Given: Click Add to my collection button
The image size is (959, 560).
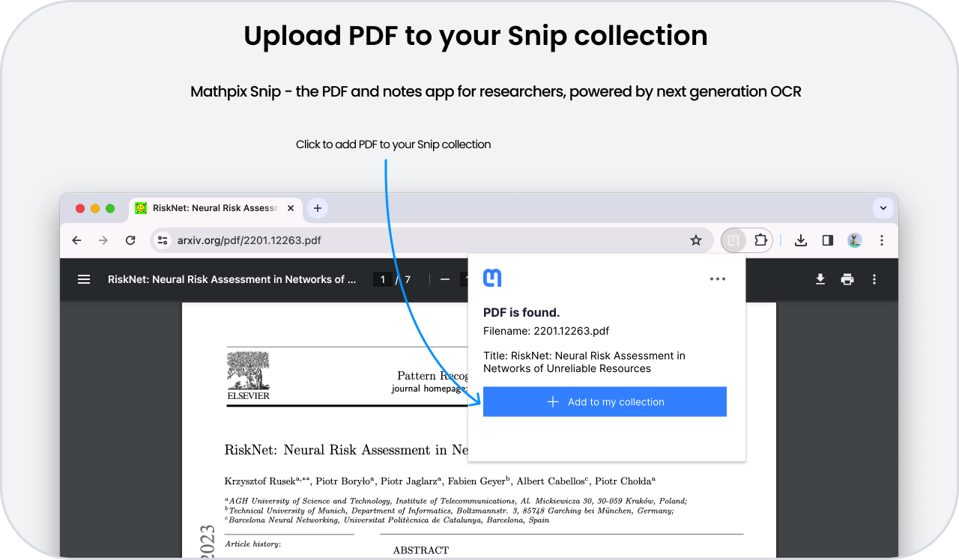Looking at the screenshot, I should (605, 402).
